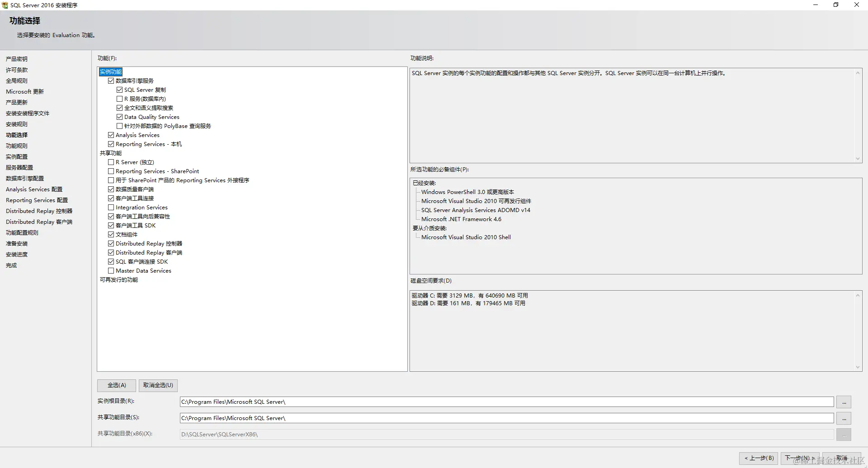Select the 要从介质安装 prerequisites node
The width and height of the screenshot is (868, 468).
(x=429, y=228)
